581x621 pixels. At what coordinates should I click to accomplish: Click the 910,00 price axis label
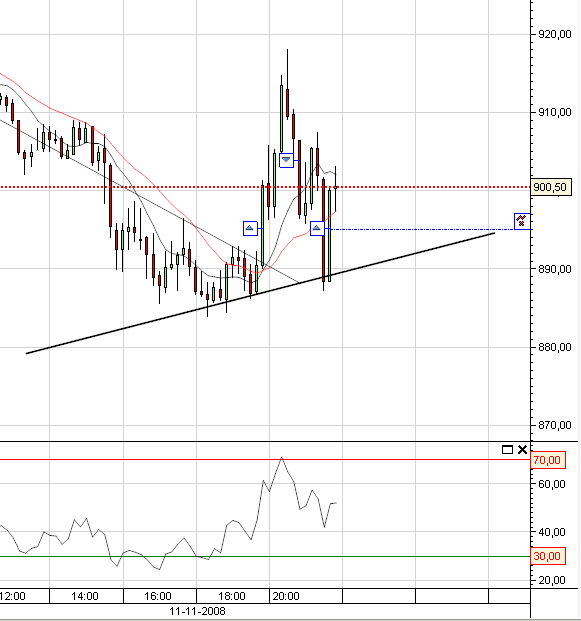pos(554,112)
